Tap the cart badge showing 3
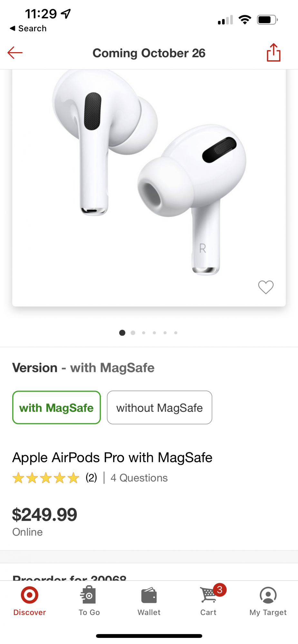This screenshot has width=298, height=644. click(x=220, y=590)
